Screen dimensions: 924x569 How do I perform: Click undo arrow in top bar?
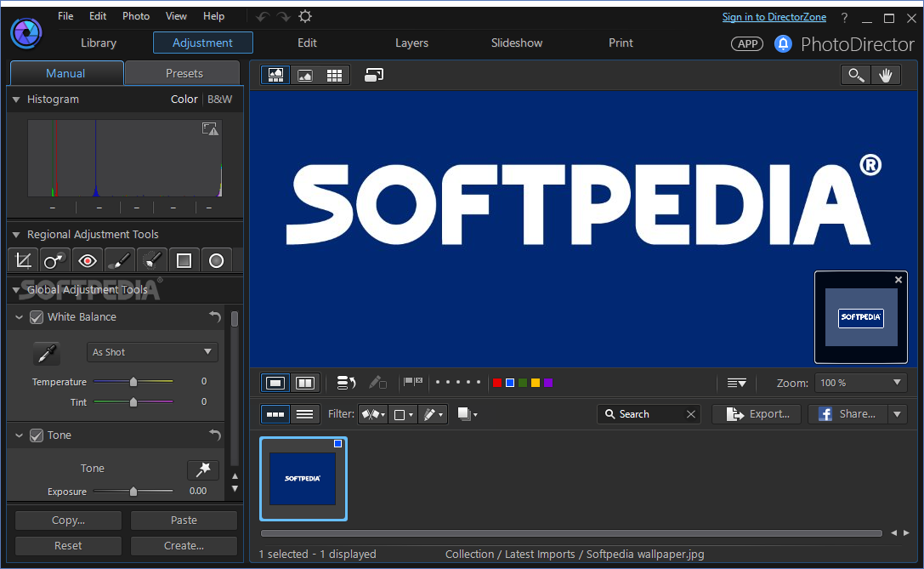[x=263, y=16]
